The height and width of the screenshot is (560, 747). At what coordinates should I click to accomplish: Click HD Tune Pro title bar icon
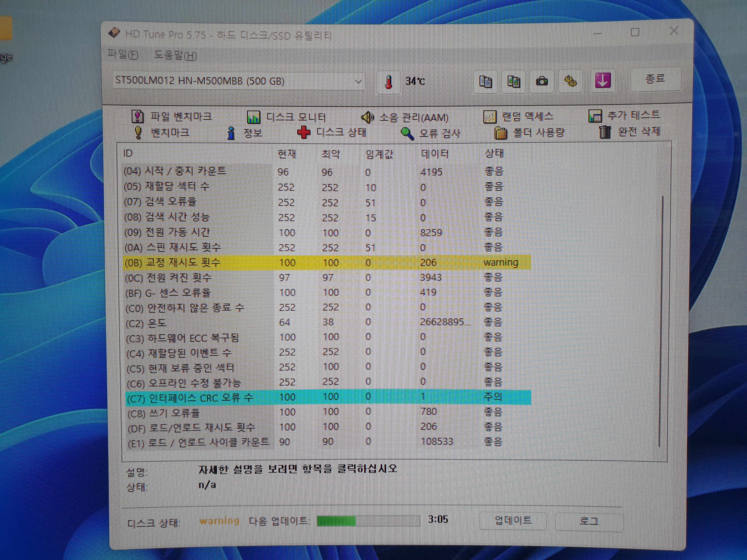114,33
